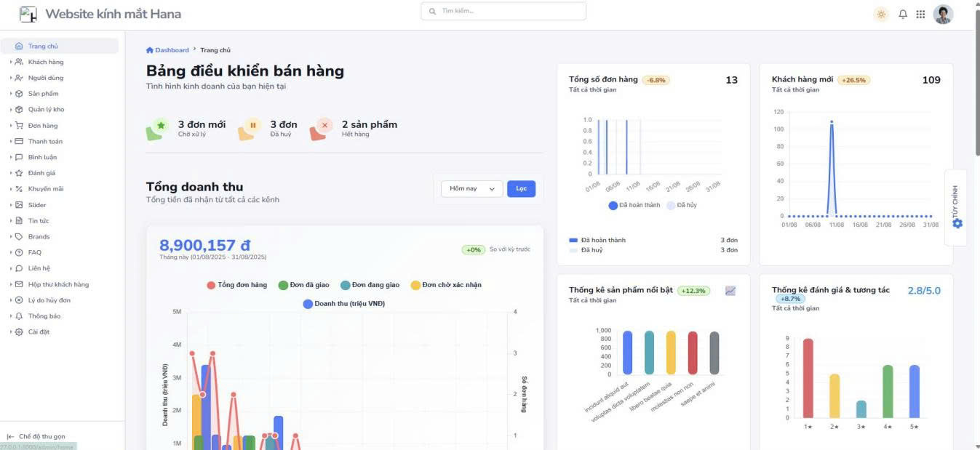The image size is (980, 450).
Task: Click the Tìm kiếm search field
Action: (x=503, y=11)
